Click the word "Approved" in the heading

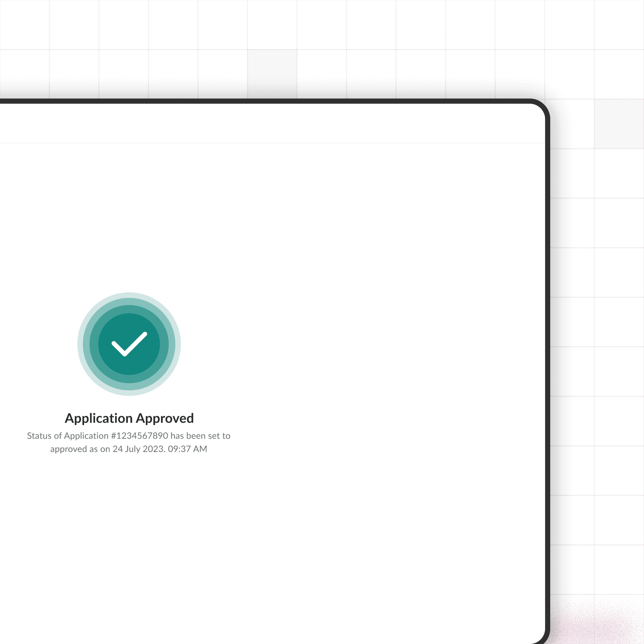pos(165,418)
